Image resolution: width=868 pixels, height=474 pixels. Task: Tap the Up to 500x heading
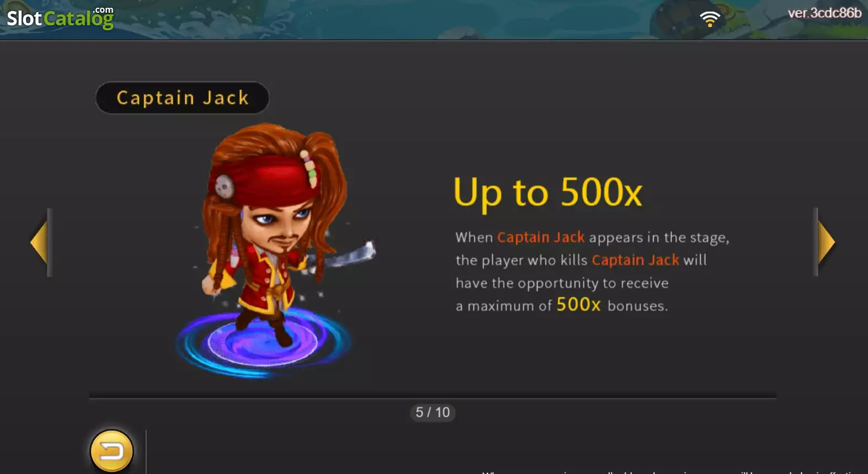point(548,193)
